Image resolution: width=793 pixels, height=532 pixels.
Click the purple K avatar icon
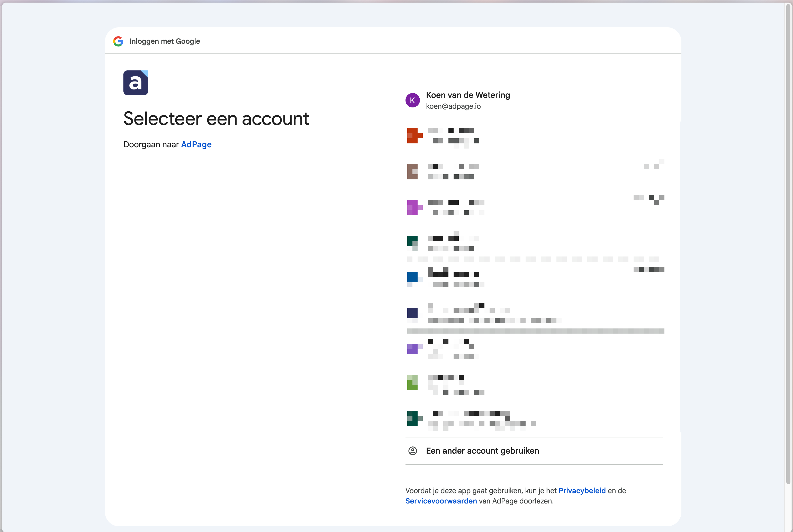tap(412, 100)
